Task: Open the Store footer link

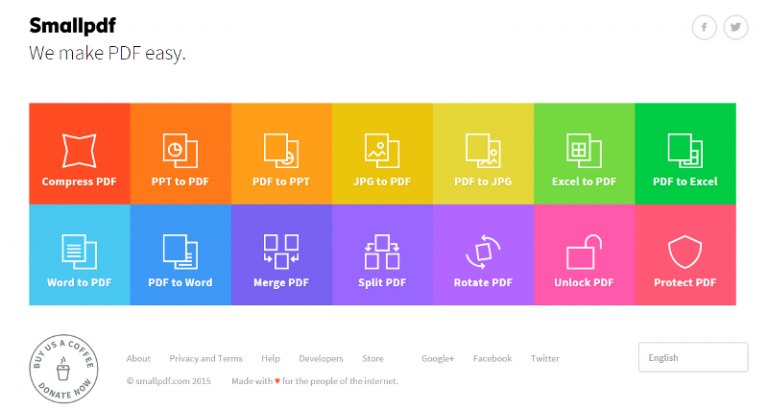Action: [x=373, y=359]
